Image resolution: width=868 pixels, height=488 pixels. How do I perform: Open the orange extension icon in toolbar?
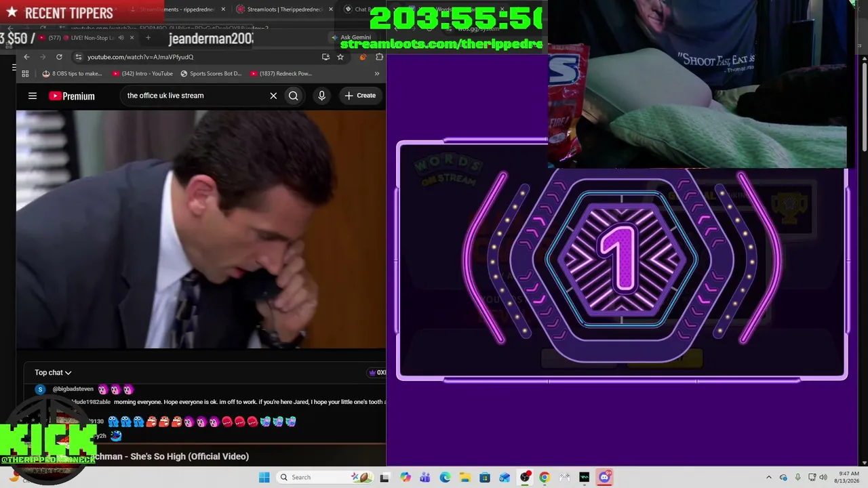[363, 57]
